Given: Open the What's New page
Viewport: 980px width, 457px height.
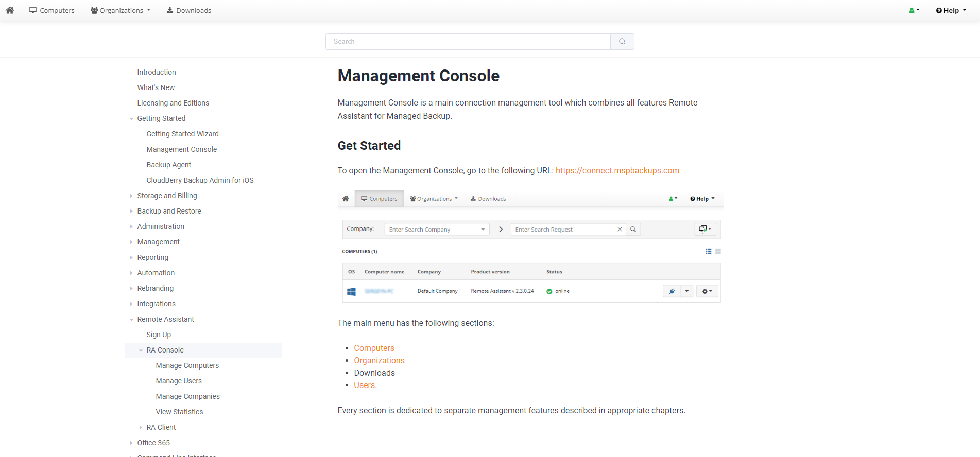Looking at the screenshot, I should point(156,87).
